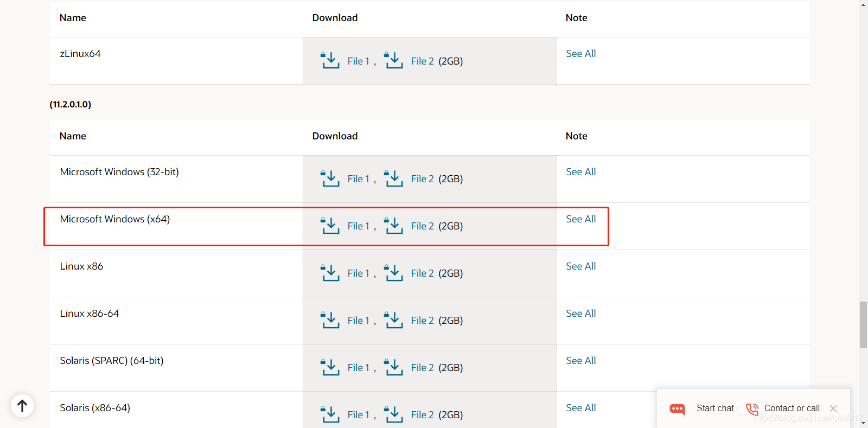Open See All note for zLinux64

[580, 54]
